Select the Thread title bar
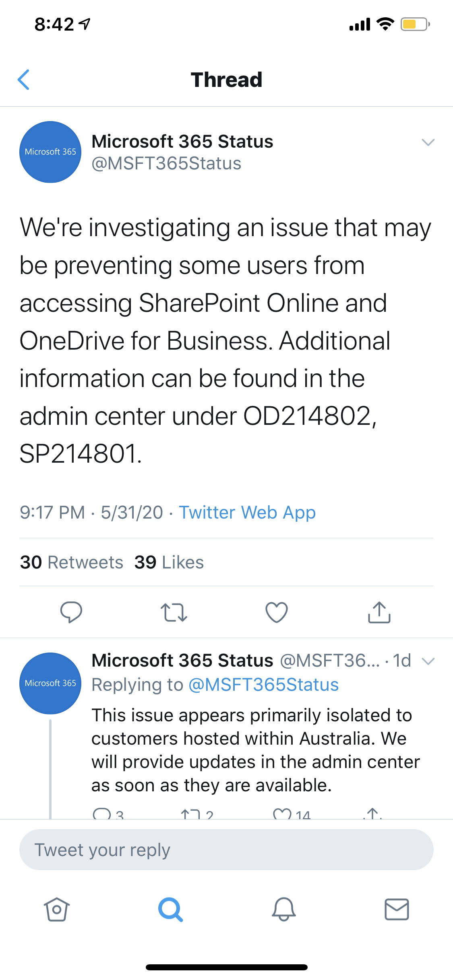Viewport: 453px width, 980px height. (226, 80)
